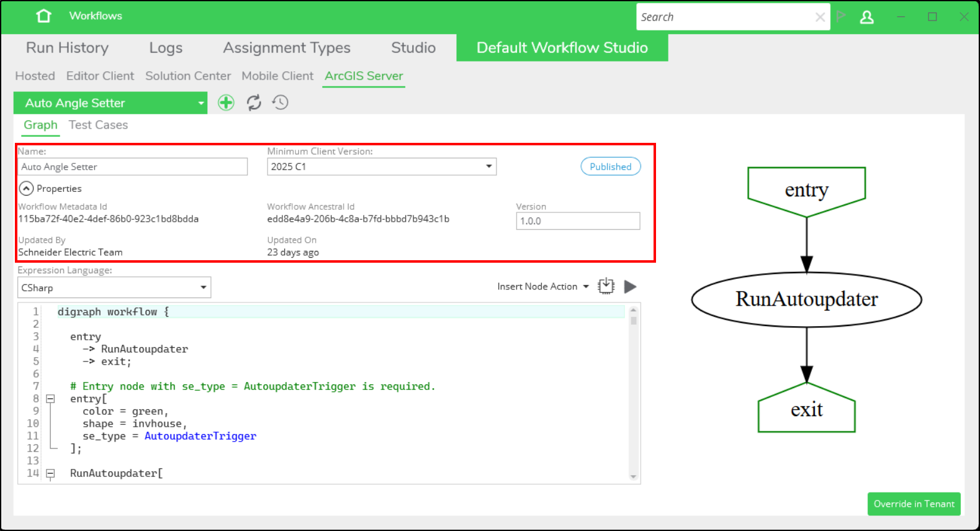Open the Expression Language CSharp dropdown
The image size is (980, 531).
tap(114, 288)
